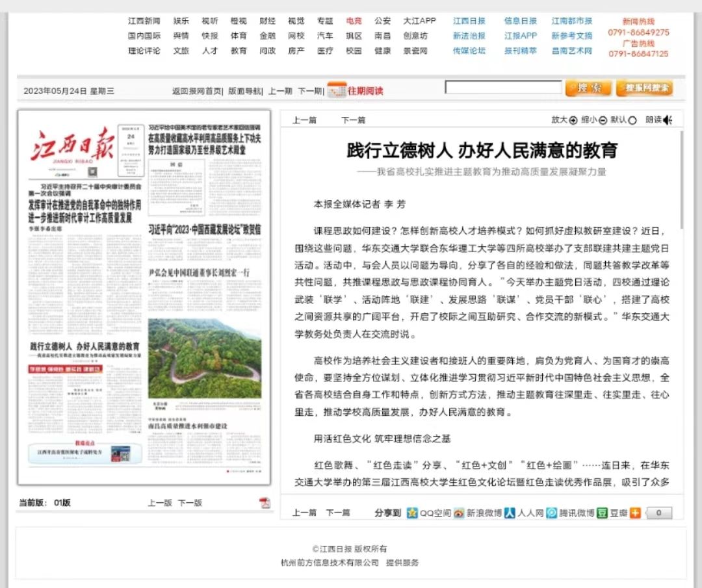Click the 搜索 search button
702x588 pixels.
click(588, 88)
